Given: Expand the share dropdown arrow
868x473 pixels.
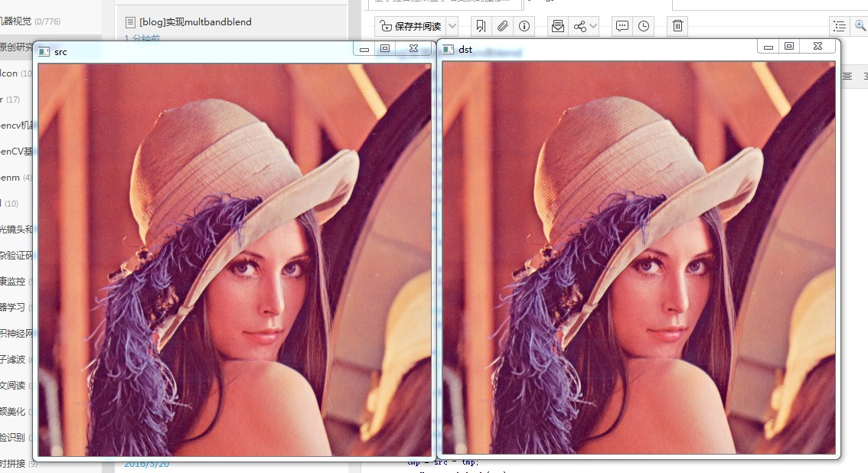Looking at the screenshot, I should pos(593,26).
